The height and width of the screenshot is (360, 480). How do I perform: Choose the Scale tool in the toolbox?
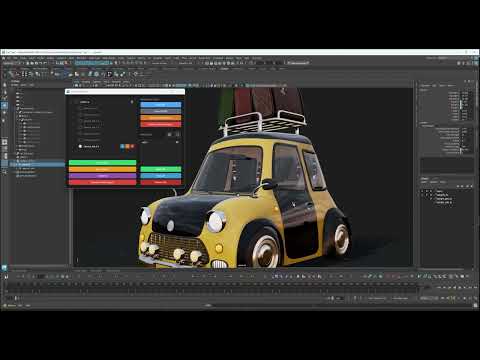(4, 120)
